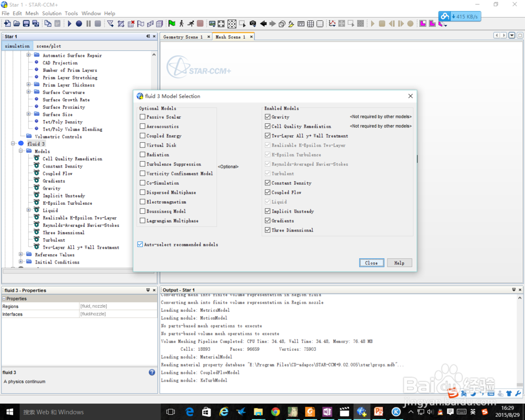Switch to the scene/plot tab
This screenshot has height=420, width=525.
tap(48, 46)
